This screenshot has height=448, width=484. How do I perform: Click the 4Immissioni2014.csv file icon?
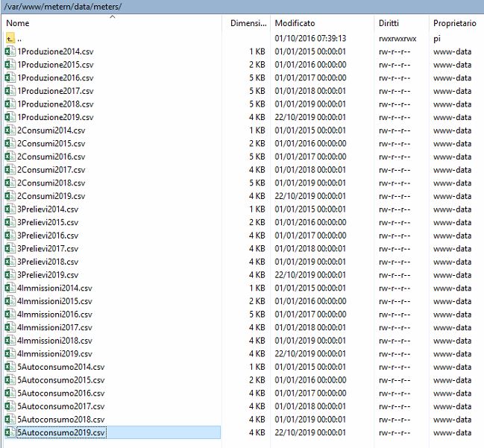pos(10,288)
